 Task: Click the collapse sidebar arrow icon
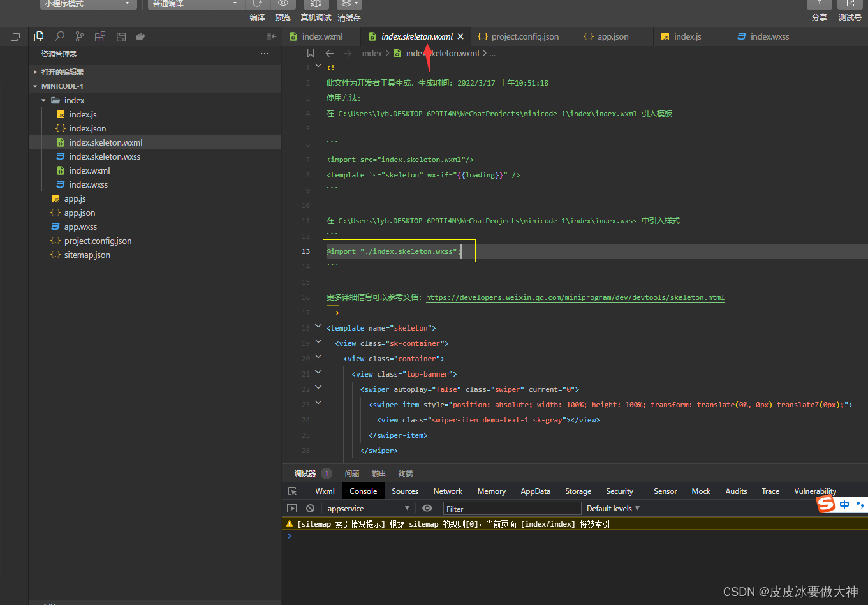(272, 36)
